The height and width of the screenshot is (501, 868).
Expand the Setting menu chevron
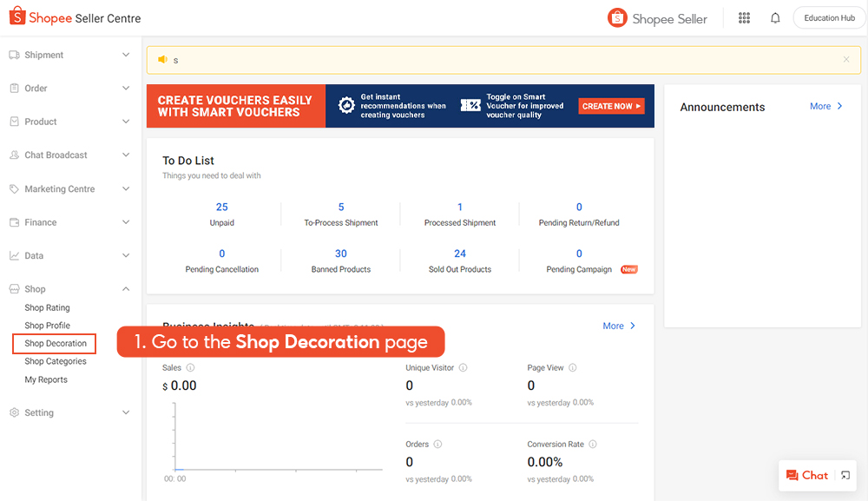click(x=126, y=412)
